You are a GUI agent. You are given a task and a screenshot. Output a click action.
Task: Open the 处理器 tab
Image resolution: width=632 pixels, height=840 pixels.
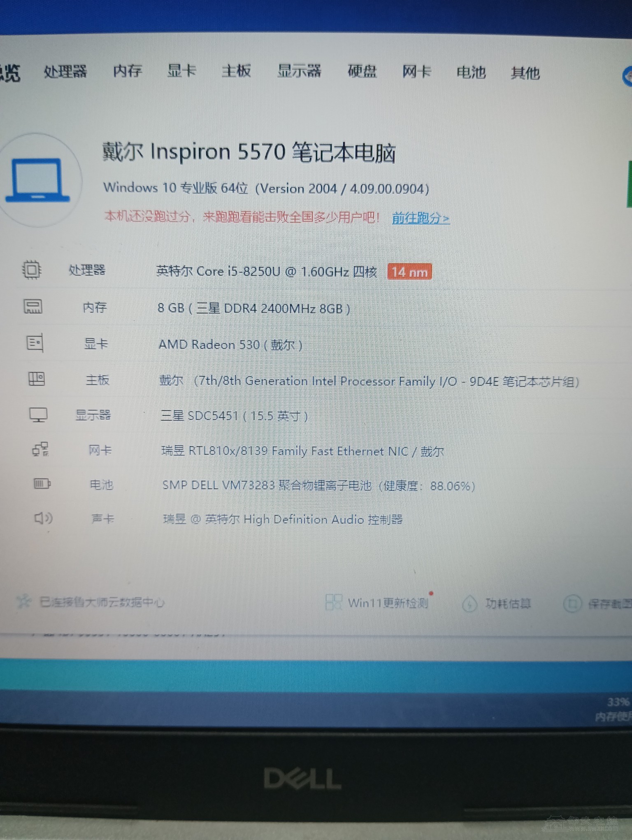[65, 72]
